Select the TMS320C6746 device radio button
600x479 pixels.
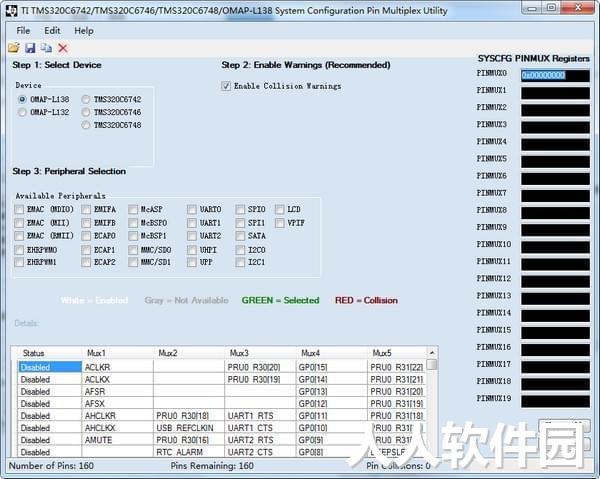pos(86,112)
